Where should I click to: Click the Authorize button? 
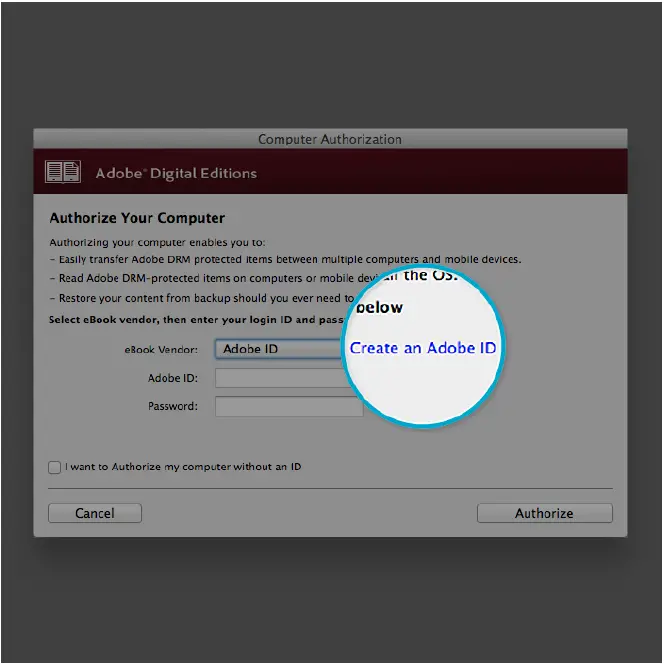point(545,513)
